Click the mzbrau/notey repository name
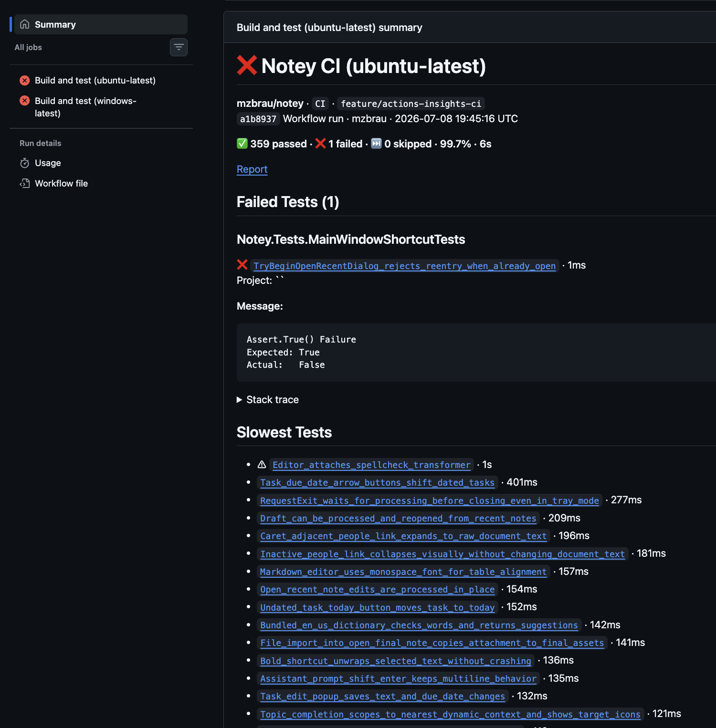716x728 pixels. click(270, 104)
